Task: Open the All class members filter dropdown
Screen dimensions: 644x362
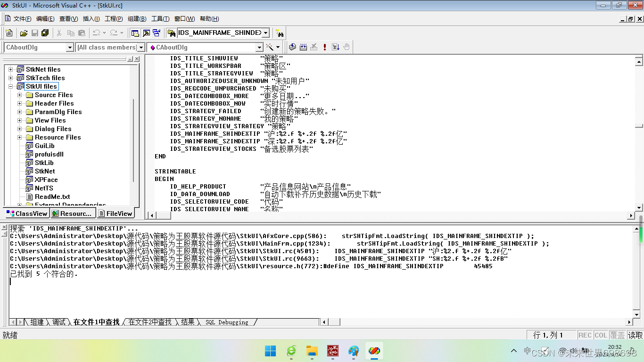Action: (x=140, y=47)
